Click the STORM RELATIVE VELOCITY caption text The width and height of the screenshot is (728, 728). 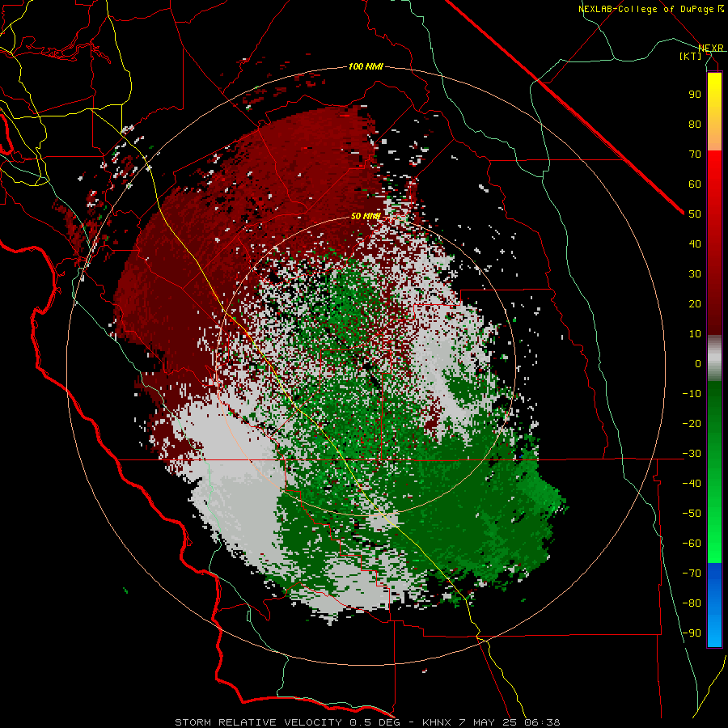coord(258,722)
